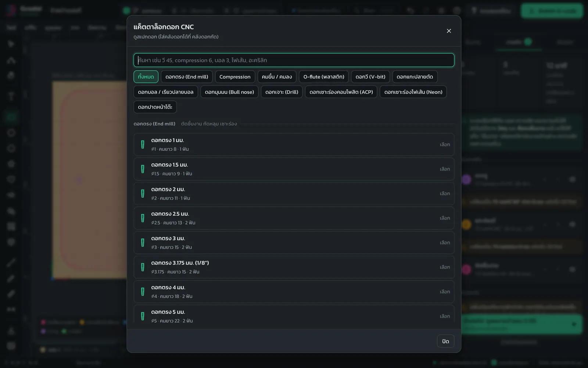Screen dimensions: 588x368
Task: Click เลือก for ดอกตรง 5 มม.
Action: (445, 316)
